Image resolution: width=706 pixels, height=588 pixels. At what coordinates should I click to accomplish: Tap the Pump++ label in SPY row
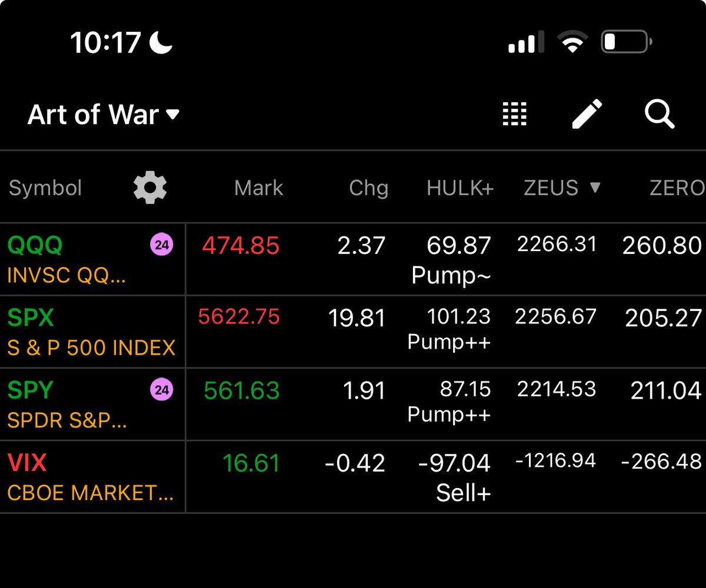449,415
